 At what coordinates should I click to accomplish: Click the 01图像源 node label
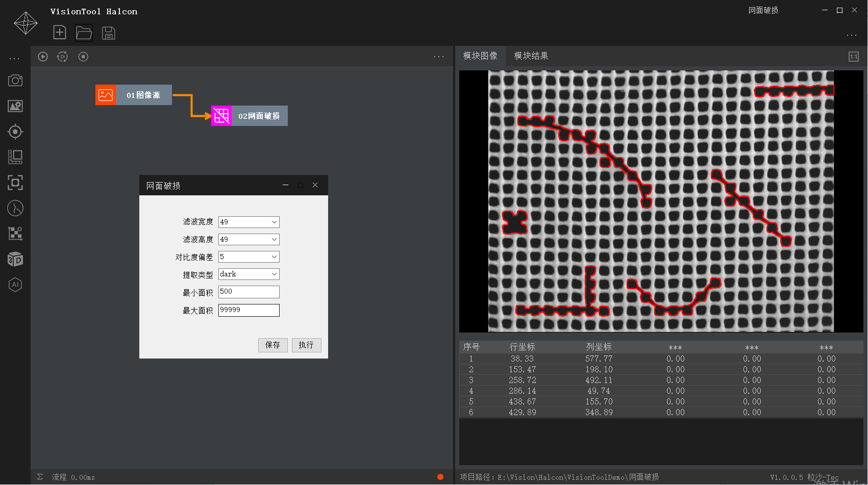(143, 95)
